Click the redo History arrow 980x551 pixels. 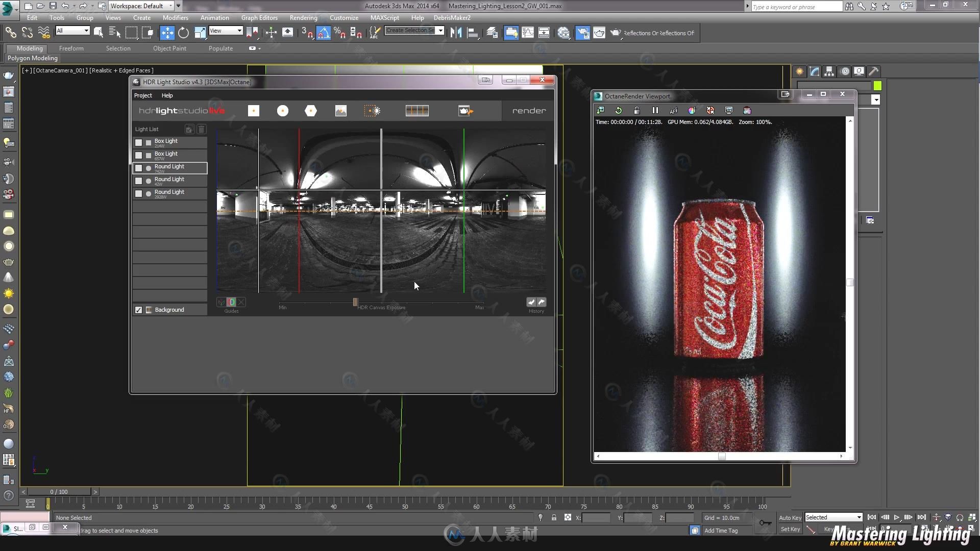[542, 302]
